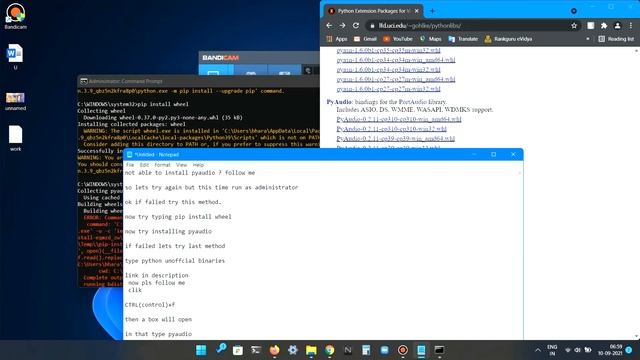The width and height of the screenshot is (640, 360).
Task: Open the taskbar Search icon
Action: point(221,350)
